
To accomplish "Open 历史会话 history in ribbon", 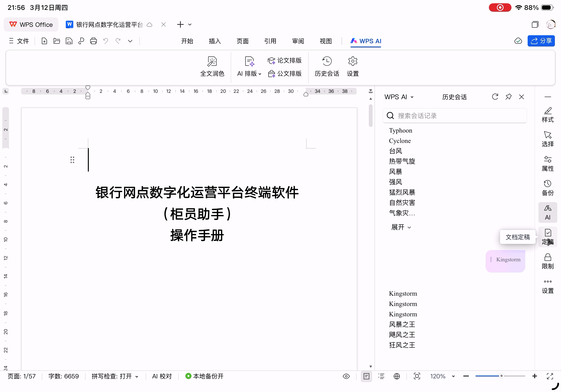I will 327,66.
